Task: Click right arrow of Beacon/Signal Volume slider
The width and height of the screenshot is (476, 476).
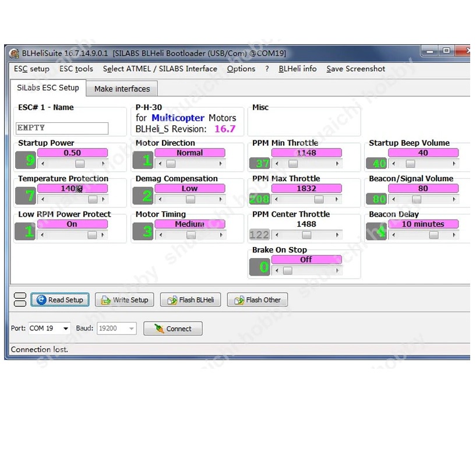Action: click(x=454, y=199)
